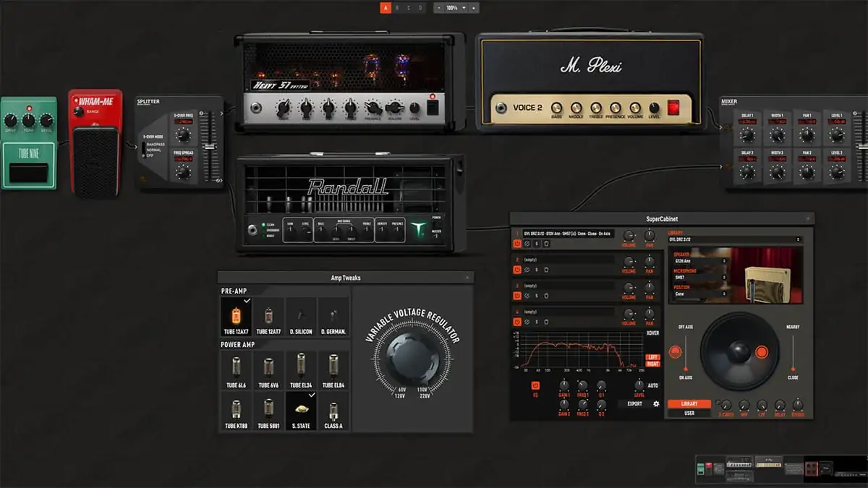Viewport: 868px width, 488px height.
Task: Click the AUTO level button
Action: [652, 384]
